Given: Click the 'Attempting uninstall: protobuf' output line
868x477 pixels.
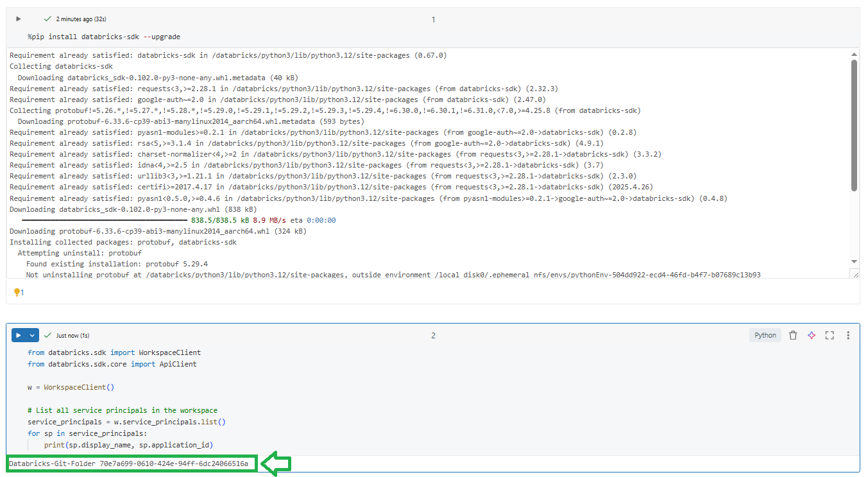Looking at the screenshot, I should 80,253.
